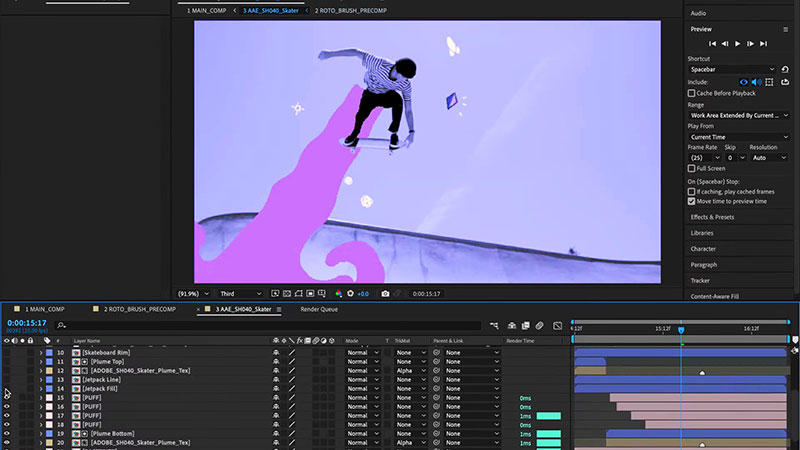
Task: Open the Paragraph panel
Action: click(704, 265)
